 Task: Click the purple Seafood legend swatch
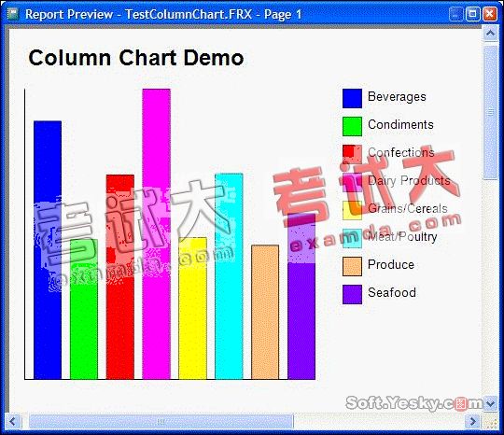352,294
